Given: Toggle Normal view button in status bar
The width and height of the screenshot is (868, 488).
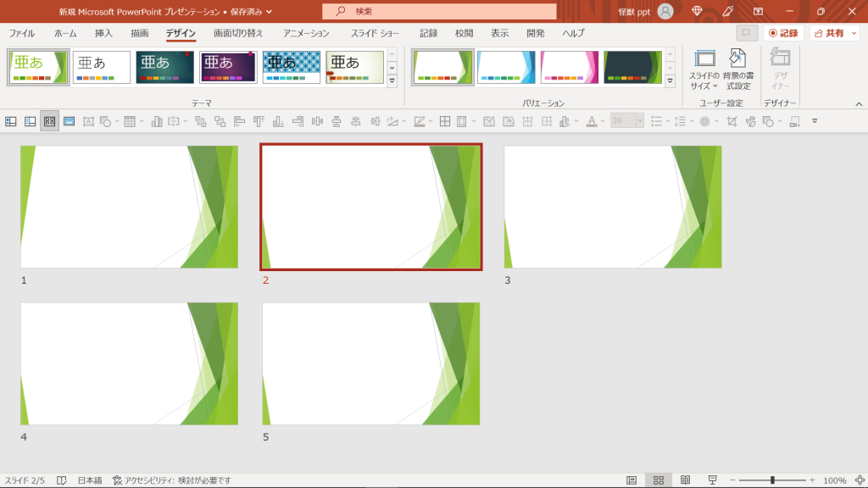Looking at the screenshot, I should 631,480.
